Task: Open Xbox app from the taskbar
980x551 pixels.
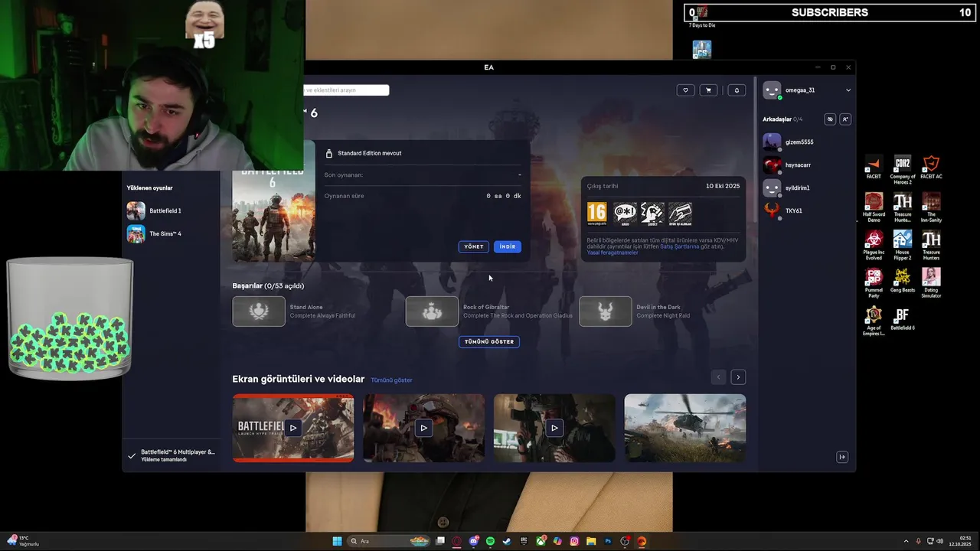Action: [x=541, y=541]
